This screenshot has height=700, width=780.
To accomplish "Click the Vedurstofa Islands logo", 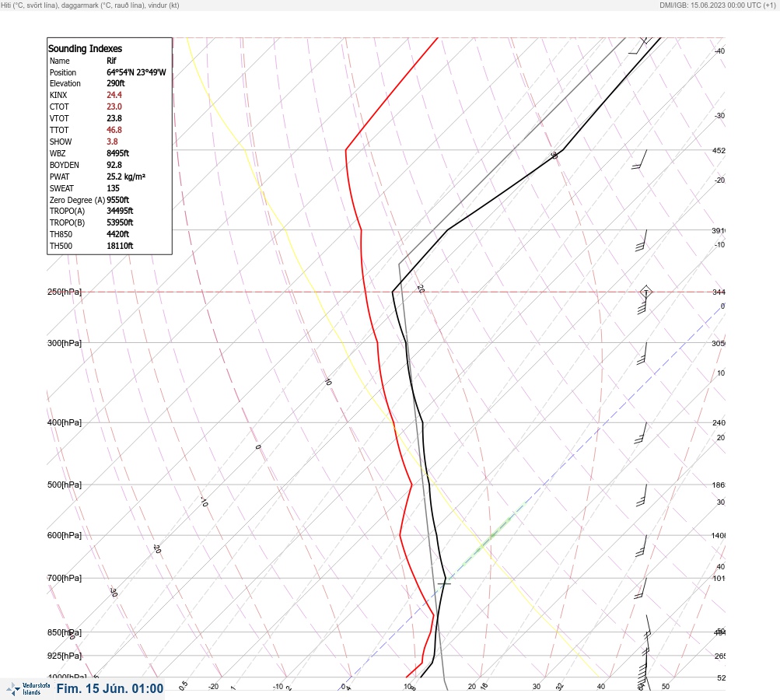I will click(x=28, y=688).
